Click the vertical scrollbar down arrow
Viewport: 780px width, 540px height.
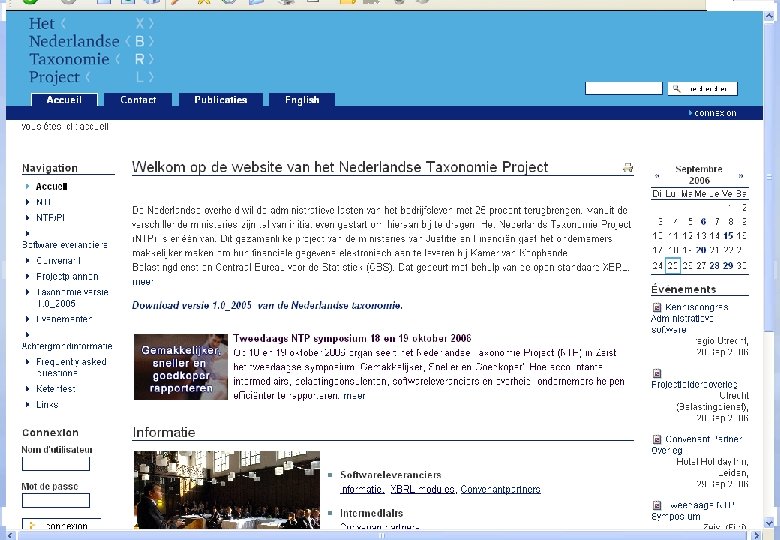pyautogui.click(x=769, y=523)
